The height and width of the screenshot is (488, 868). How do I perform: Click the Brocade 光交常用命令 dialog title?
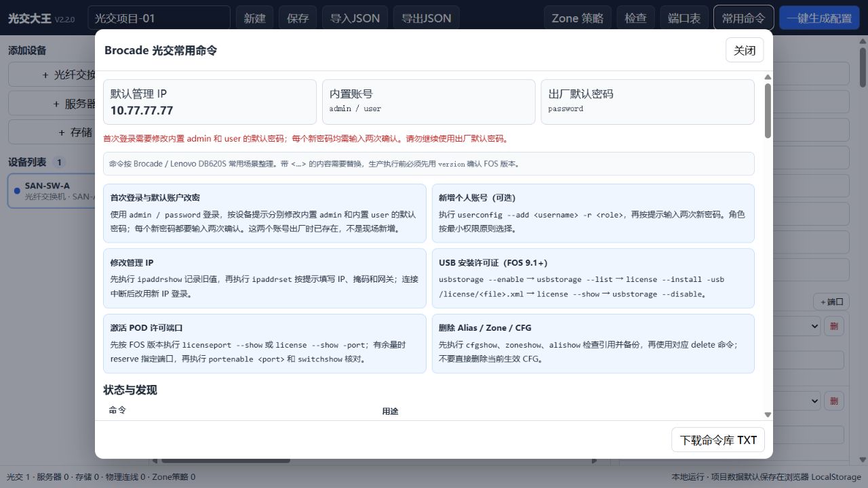[x=161, y=50]
